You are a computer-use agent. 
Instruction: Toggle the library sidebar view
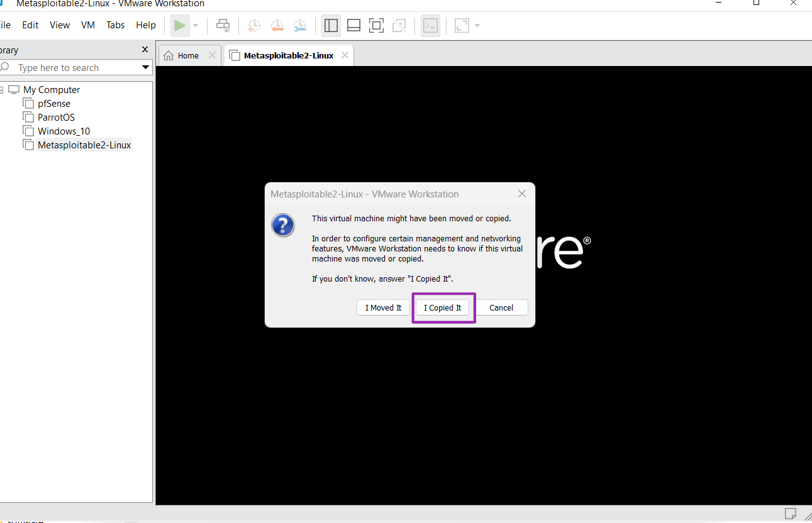tap(331, 25)
